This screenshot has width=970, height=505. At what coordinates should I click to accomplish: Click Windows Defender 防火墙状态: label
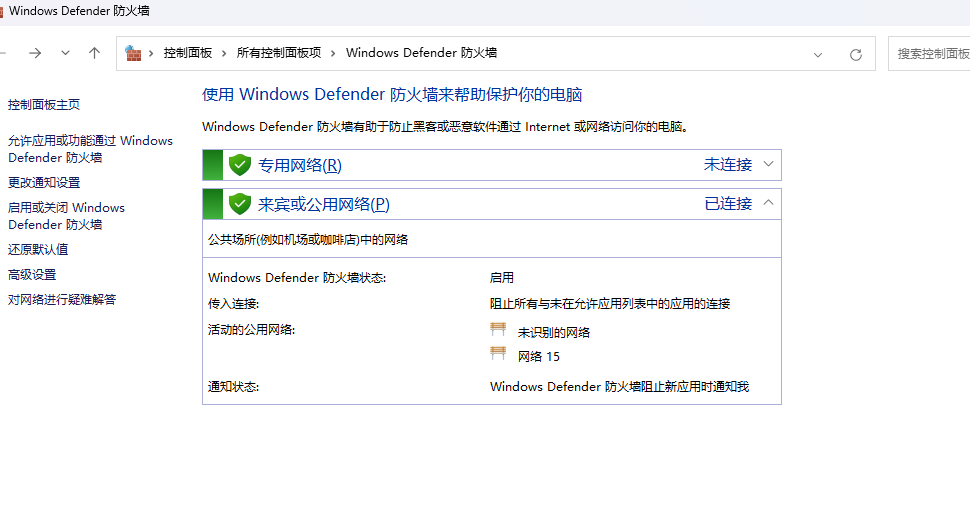point(297,278)
